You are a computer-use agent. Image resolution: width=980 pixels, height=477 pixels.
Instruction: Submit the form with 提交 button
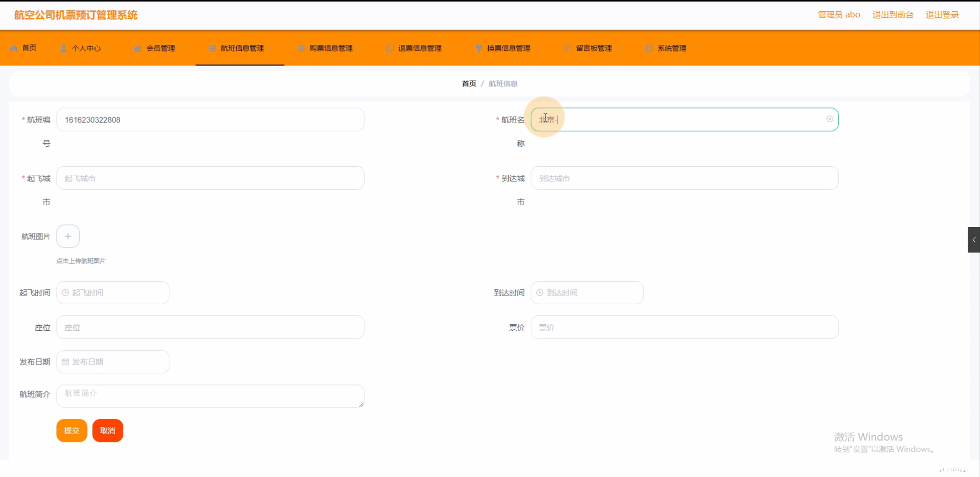point(72,430)
